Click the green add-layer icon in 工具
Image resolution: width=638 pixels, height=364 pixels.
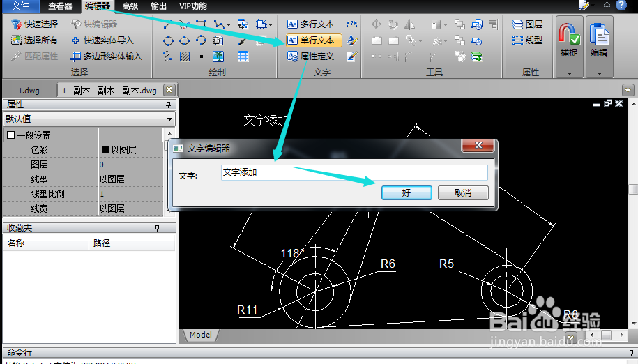point(476,56)
